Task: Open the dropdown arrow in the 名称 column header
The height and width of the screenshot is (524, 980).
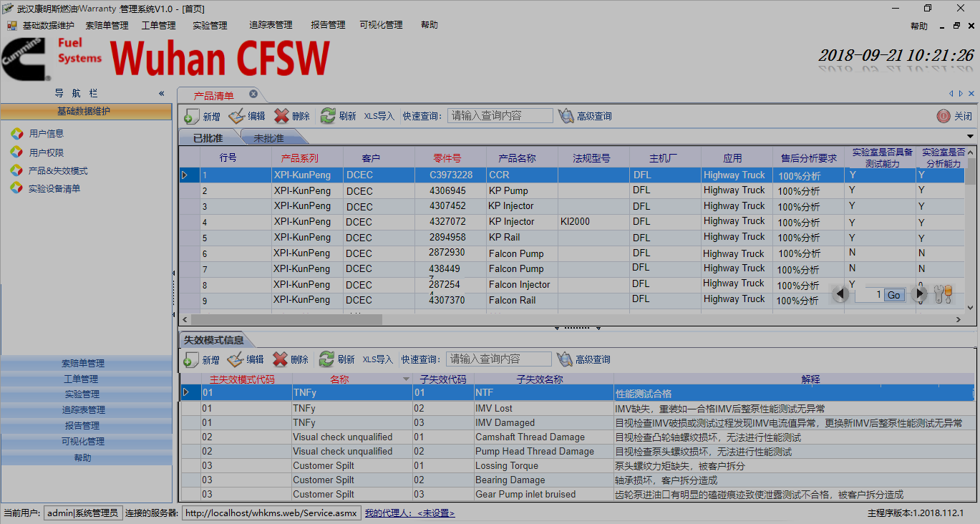Action: (x=407, y=379)
